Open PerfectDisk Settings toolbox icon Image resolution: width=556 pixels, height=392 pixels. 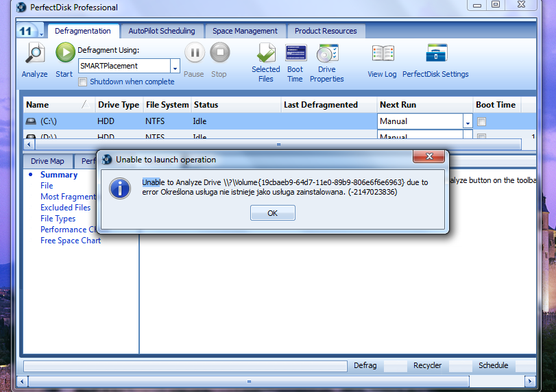click(436, 53)
